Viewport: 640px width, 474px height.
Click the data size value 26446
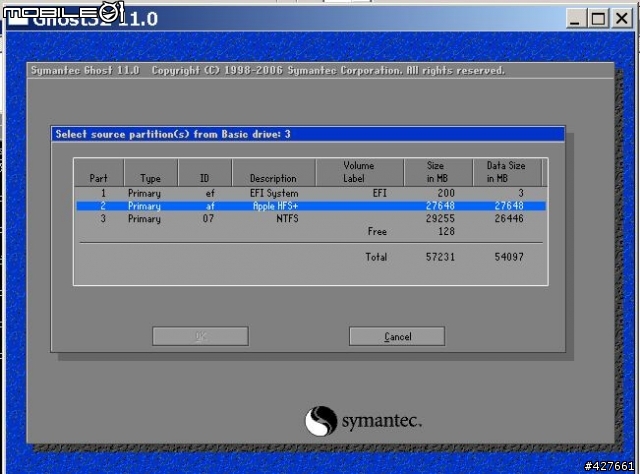pos(509,218)
